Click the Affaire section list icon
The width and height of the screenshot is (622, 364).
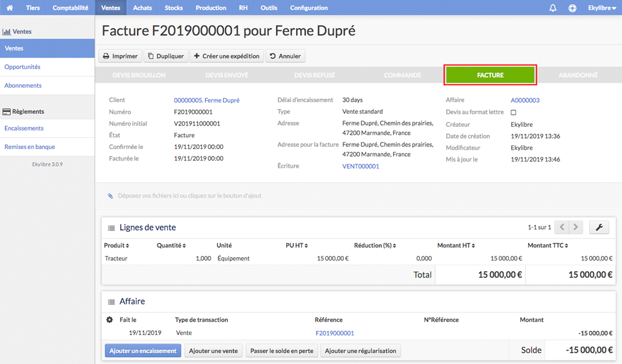(111, 302)
